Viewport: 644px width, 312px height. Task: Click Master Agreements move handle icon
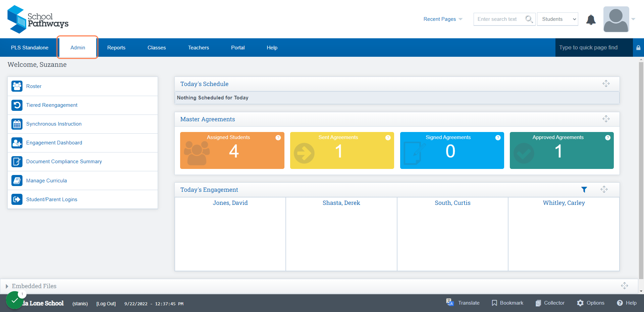[606, 119]
